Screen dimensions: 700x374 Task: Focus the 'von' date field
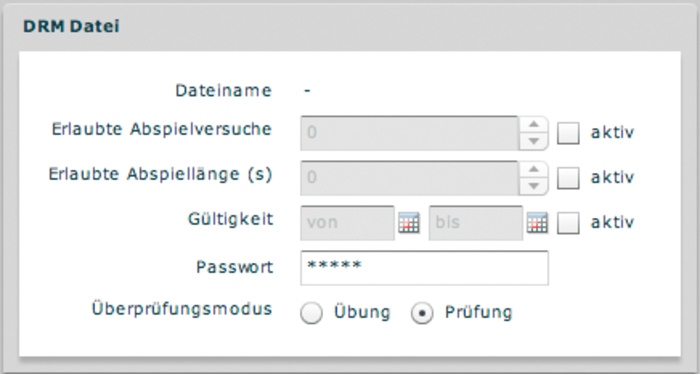click(x=347, y=223)
